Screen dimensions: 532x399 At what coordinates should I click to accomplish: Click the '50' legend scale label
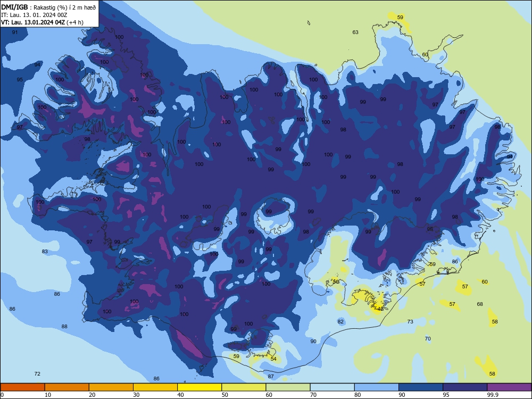(x=225, y=395)
